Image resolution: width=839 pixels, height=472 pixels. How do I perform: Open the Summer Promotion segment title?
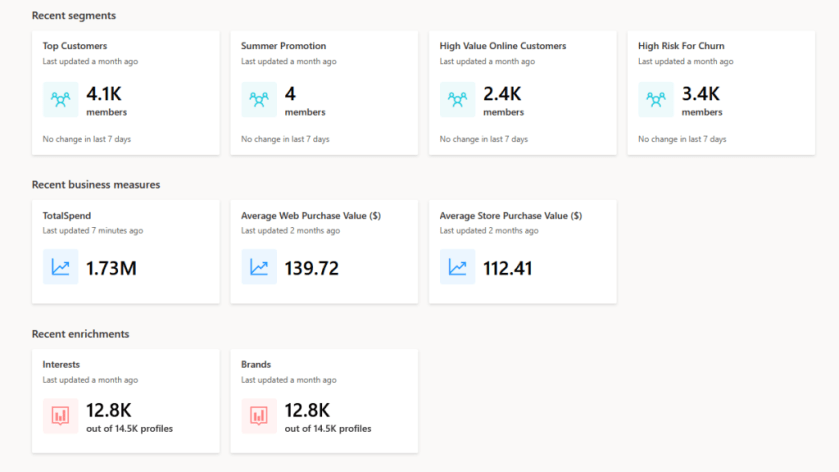point(283,46)
